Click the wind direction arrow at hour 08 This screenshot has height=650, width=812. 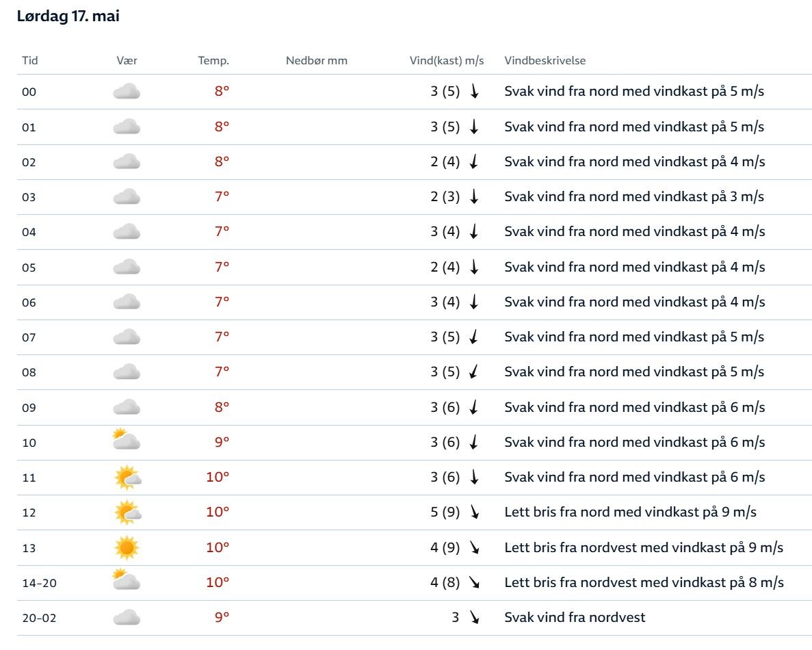click(473, 372)
